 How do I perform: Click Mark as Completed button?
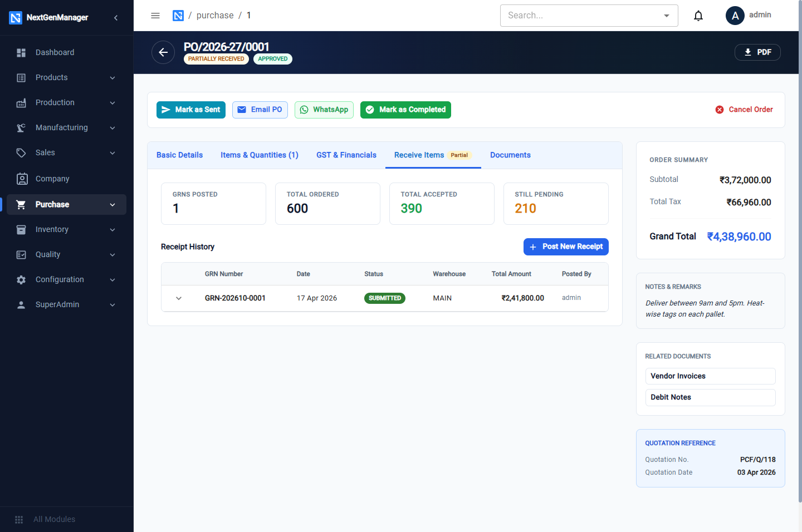pos(405,110)
